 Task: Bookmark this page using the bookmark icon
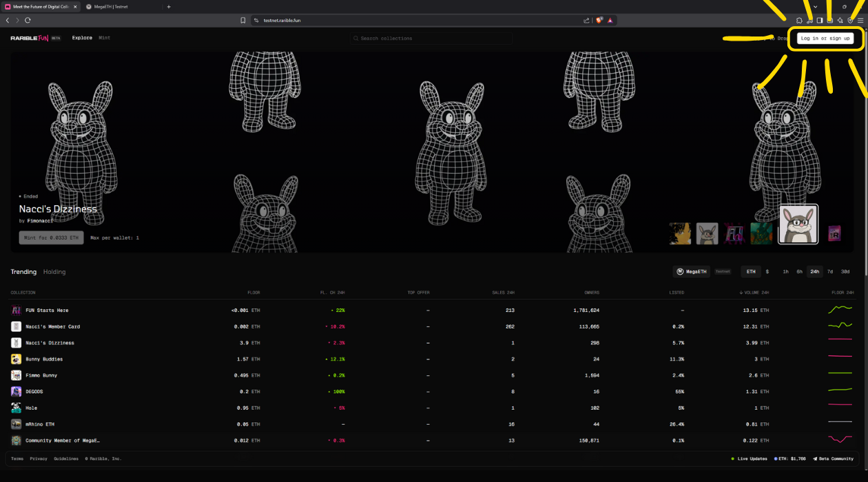point(243,21)
